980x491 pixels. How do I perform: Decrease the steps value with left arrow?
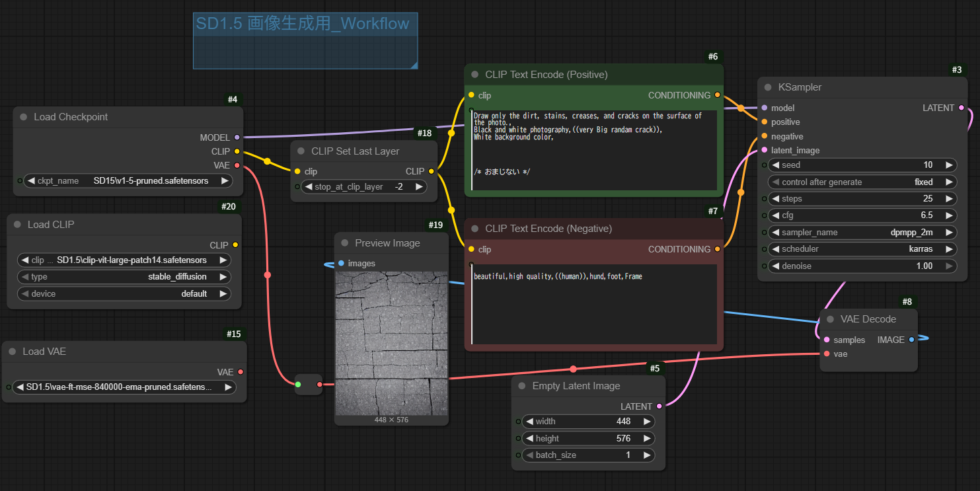(775, 199)
